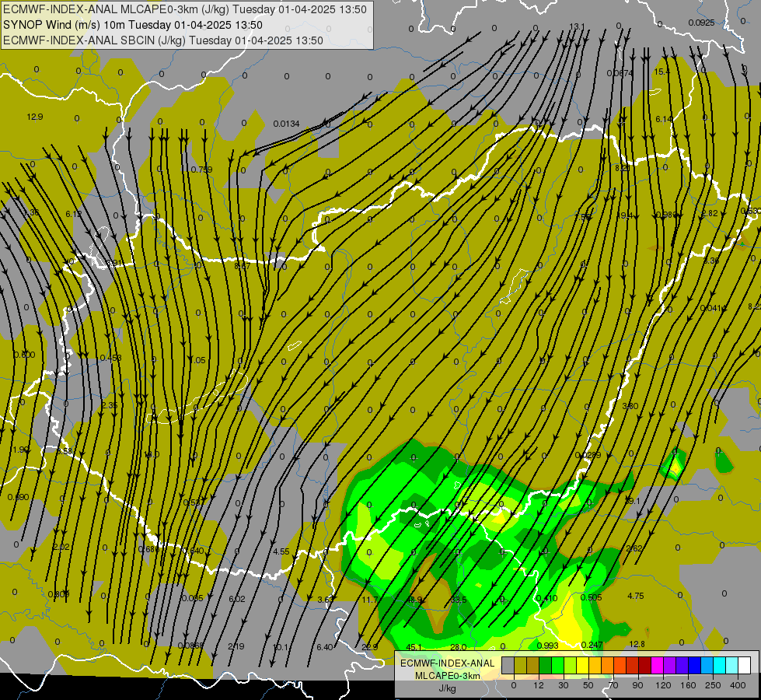Image resolution: width=761 pixels, height=700 pixels.
Task: Click the legend tick label '120'
Action: click(x=664, y=685)
